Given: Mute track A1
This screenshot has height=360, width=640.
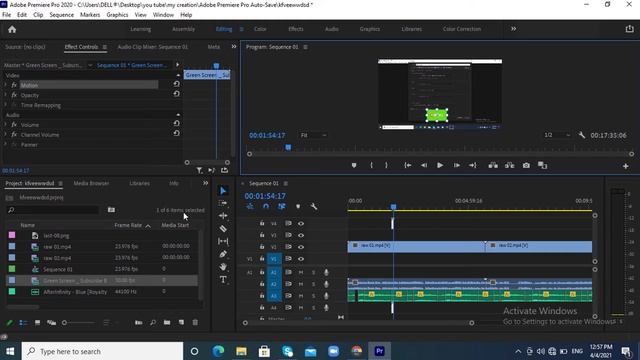Looking at the screenshot, I should (301, 272).
